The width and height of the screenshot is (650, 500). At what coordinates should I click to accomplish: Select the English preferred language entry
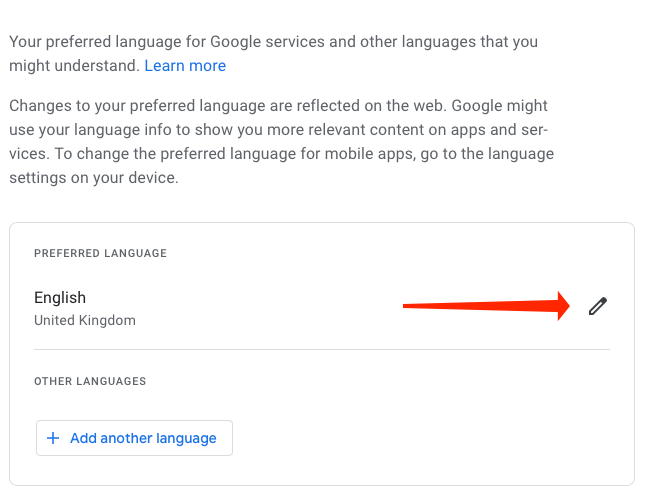60,297
